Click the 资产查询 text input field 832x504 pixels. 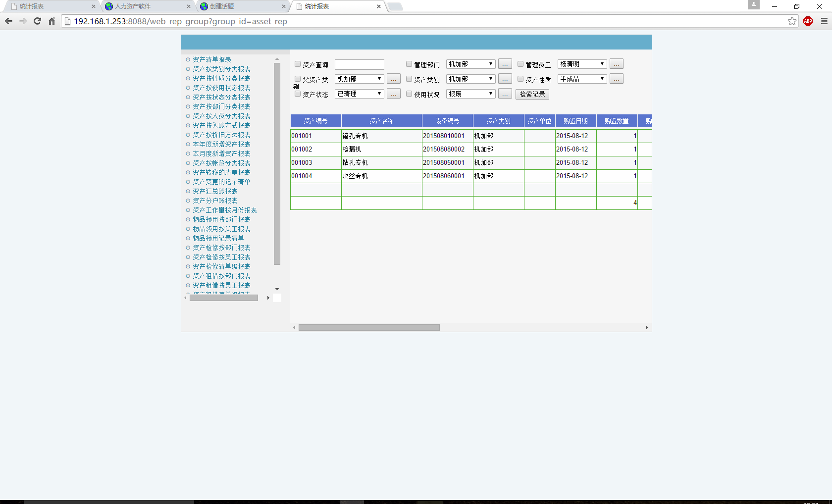pyautogui.click(x=359, y=65)
